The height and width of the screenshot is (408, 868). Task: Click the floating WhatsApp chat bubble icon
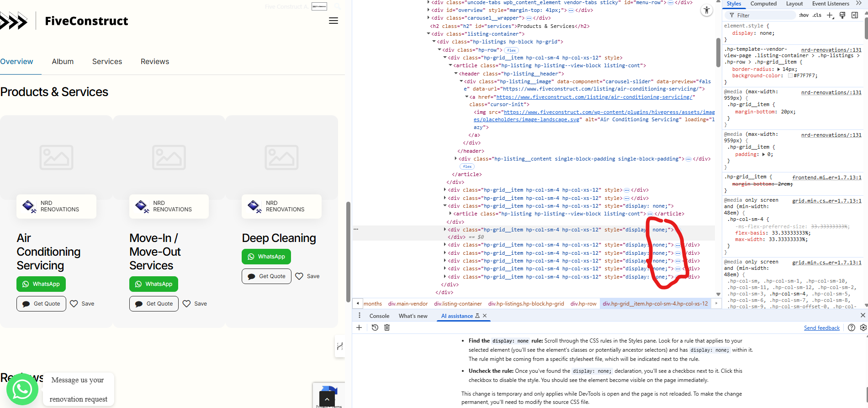tap(22, 389)
